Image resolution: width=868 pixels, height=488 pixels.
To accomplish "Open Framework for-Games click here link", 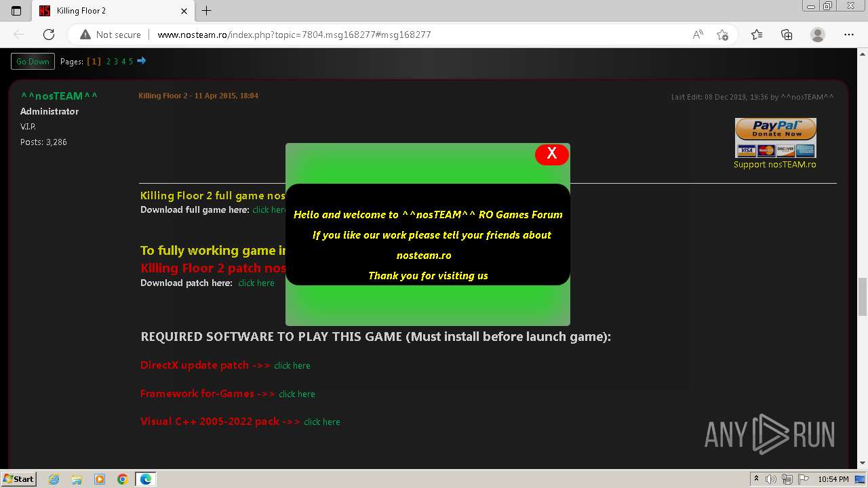I will (297, 394).
